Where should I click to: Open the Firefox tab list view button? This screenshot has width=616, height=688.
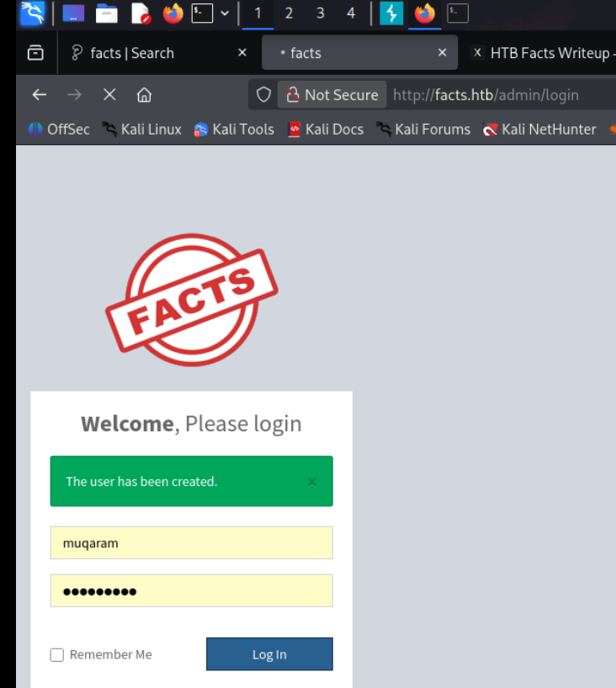coord(35,53)
